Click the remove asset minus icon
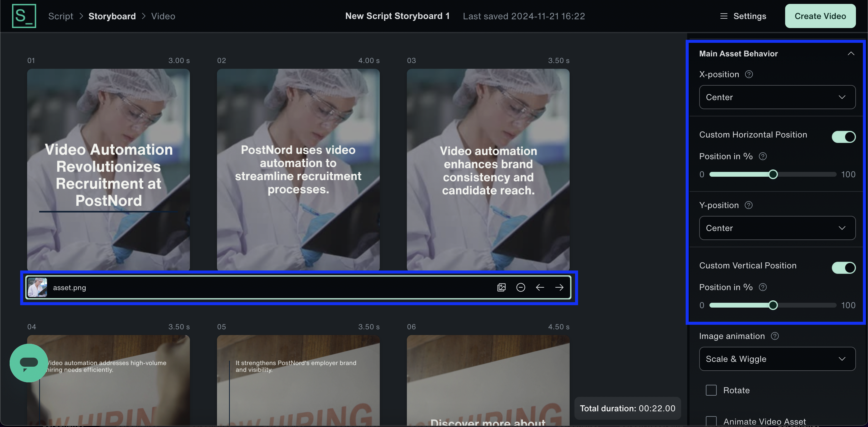The height and width of the screenshot is (427, 868). [x=520, y=287]
